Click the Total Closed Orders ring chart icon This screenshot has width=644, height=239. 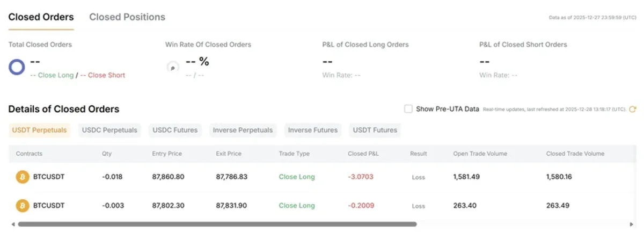coord(17,68)
